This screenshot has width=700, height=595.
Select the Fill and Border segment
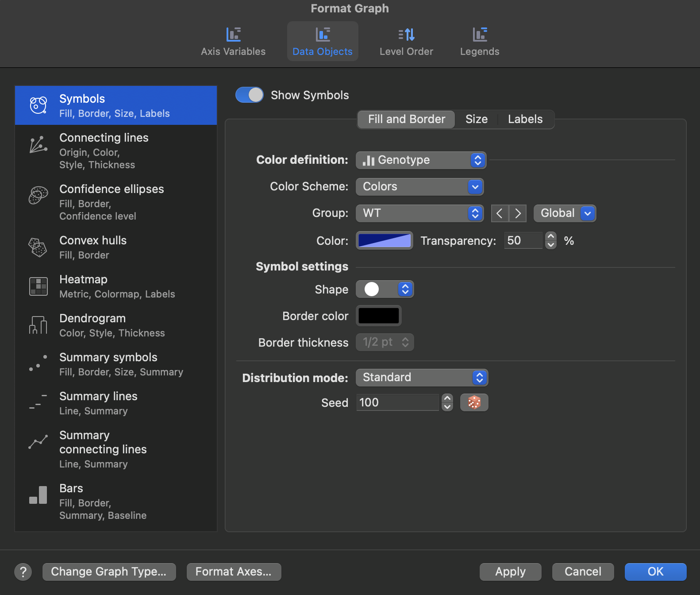(406, 119)
